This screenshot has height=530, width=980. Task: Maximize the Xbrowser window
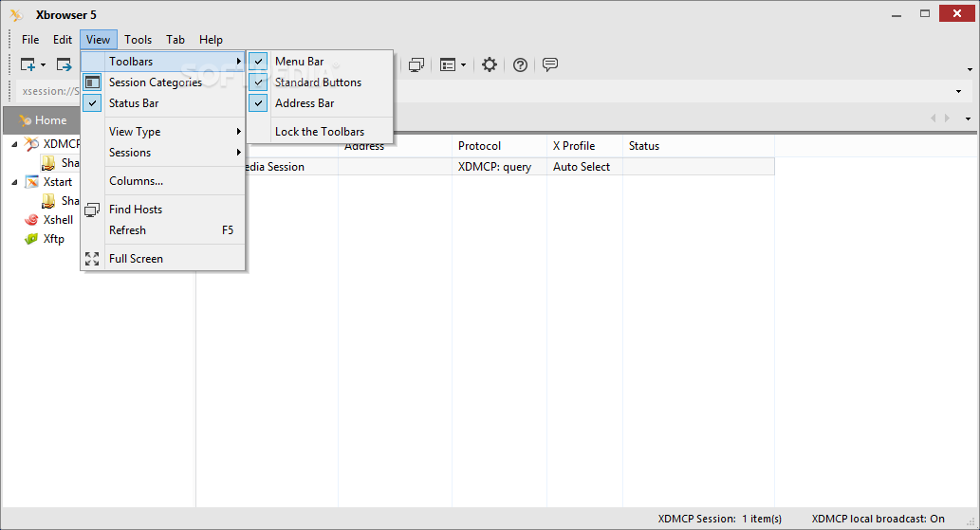click(x=925, y=13)
